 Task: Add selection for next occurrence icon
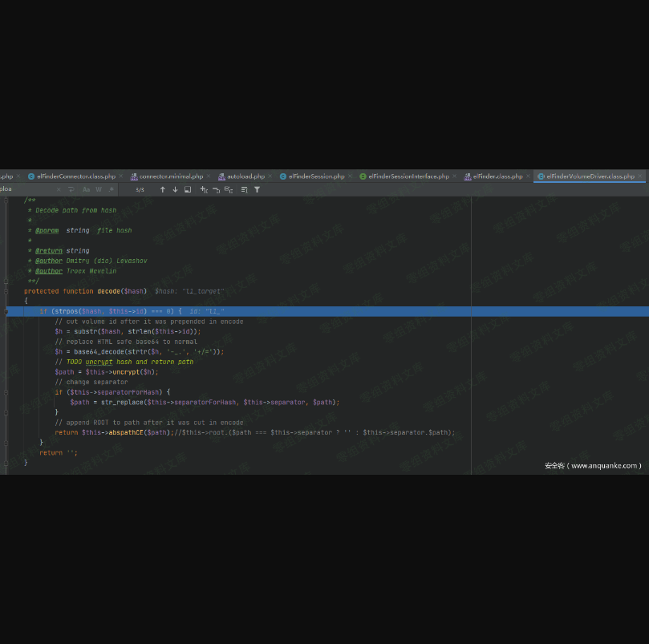204,190
